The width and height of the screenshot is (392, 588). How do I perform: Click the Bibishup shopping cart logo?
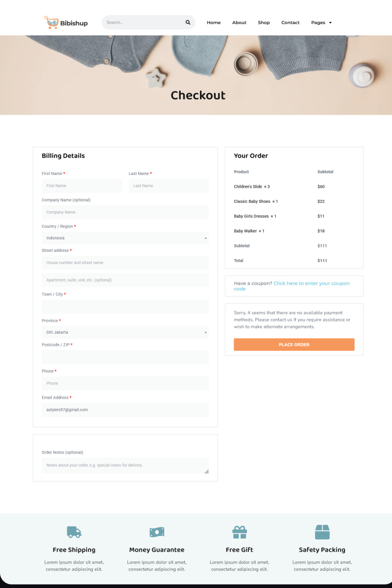[x=51, y=22]
